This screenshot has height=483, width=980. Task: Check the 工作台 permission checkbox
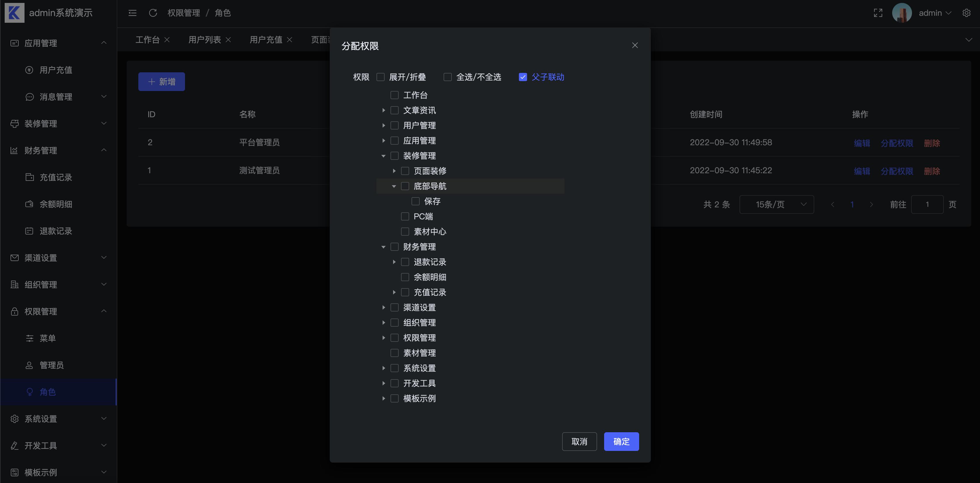coord(394,95)
